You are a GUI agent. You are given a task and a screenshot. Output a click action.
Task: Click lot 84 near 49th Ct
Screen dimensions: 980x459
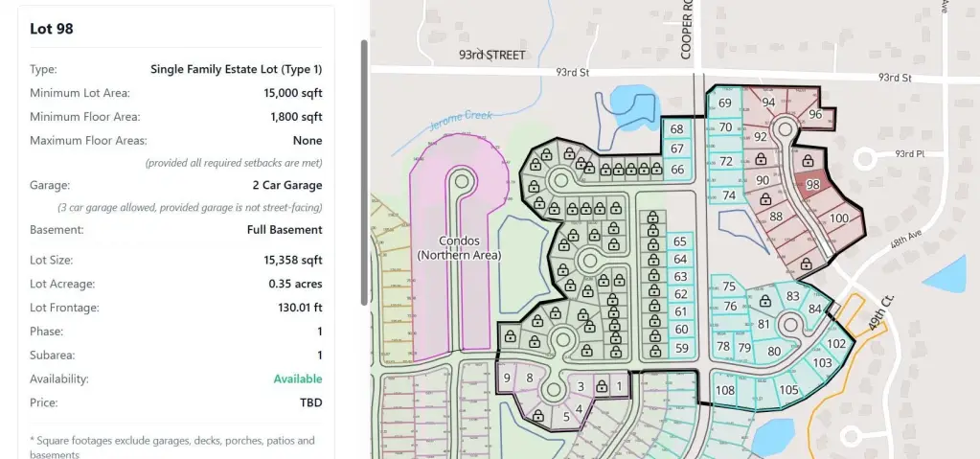tap(815, 309)
